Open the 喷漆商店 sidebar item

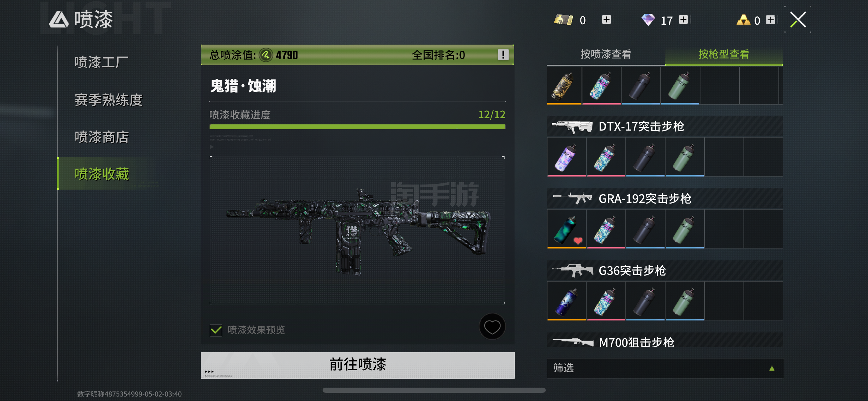pos(101,137)
